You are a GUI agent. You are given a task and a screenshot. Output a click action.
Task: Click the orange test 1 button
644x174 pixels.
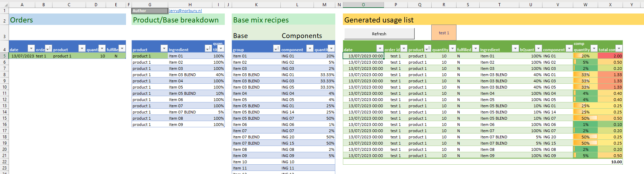pyautogui.click(x=444, y=33)
